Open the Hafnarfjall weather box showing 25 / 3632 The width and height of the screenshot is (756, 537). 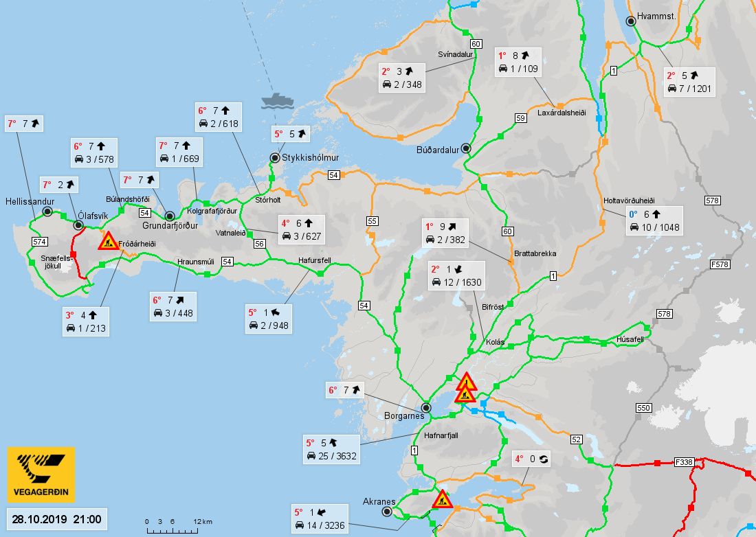click(x=331, y=449)
